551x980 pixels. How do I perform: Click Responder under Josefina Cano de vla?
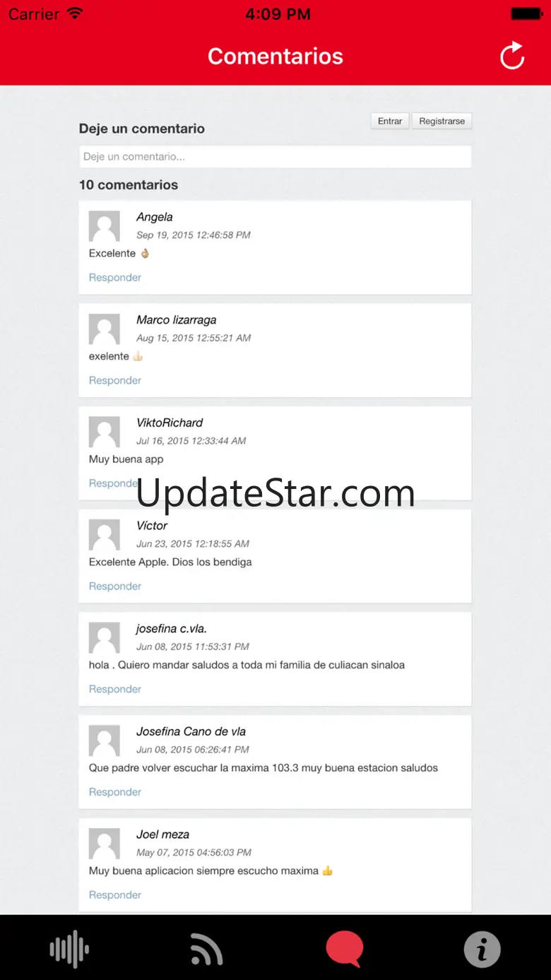[x=115, y=792]
